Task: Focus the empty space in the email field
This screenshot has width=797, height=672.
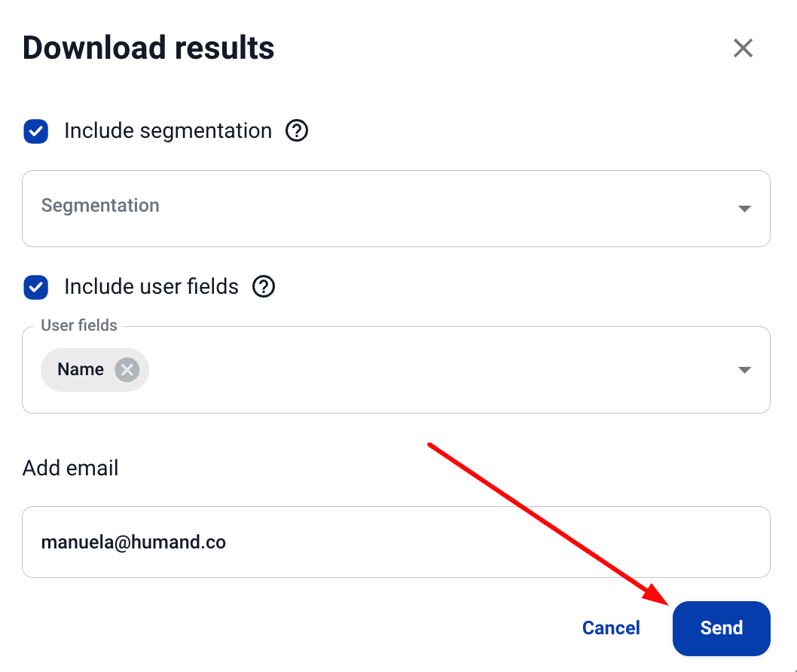Action: pyautogui.click(x=490, y=542)
